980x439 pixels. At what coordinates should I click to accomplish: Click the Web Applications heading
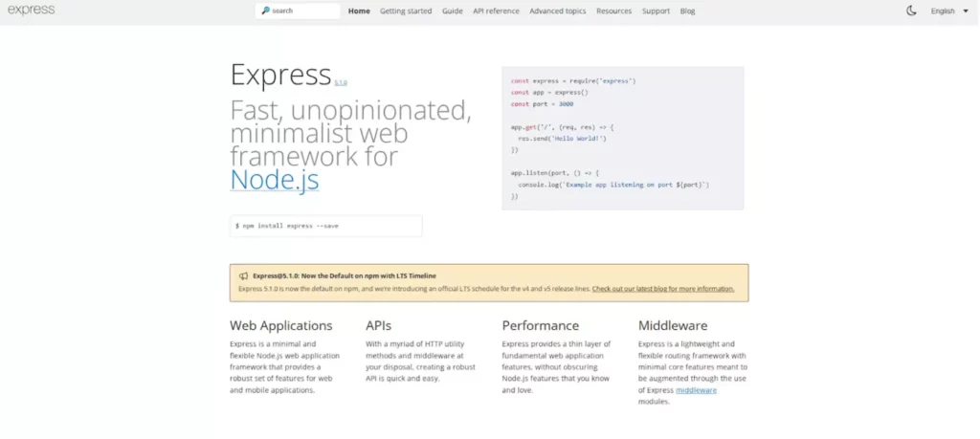coord(281,325)
